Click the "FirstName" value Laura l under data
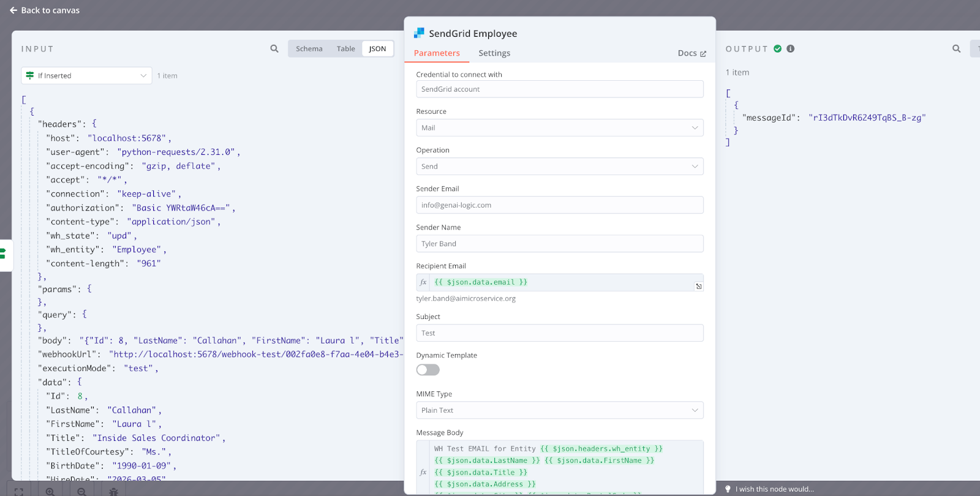Viewport: 980px width, 496px height. [134, 424]
